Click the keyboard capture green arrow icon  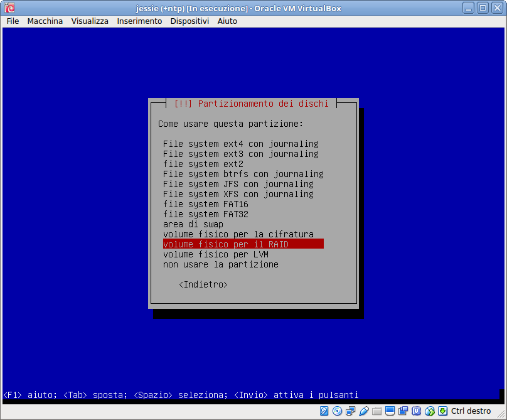coord(442,411)
